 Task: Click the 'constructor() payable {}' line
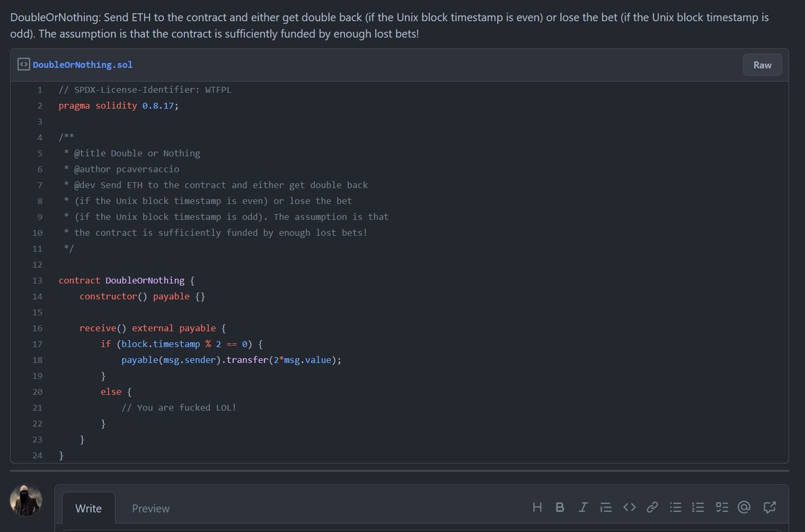[x=142, y=297]
